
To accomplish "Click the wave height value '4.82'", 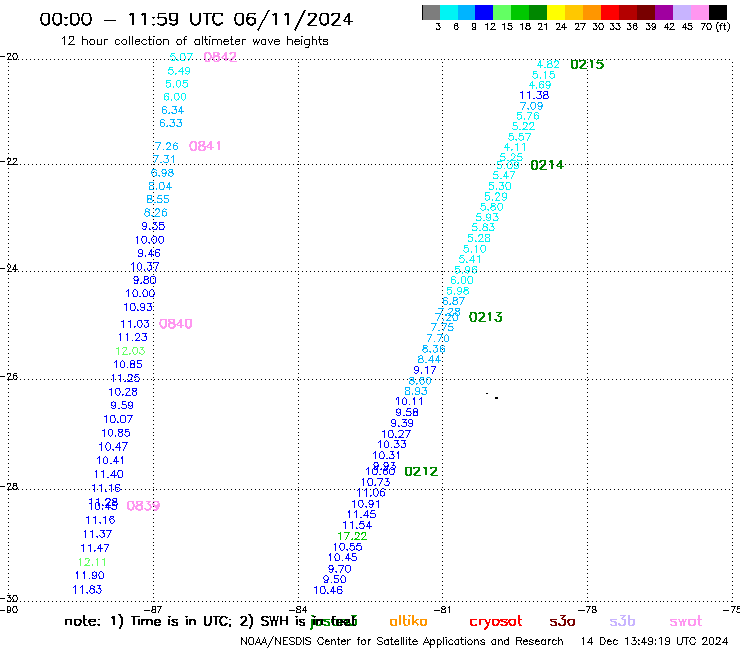I will [548, 65].
